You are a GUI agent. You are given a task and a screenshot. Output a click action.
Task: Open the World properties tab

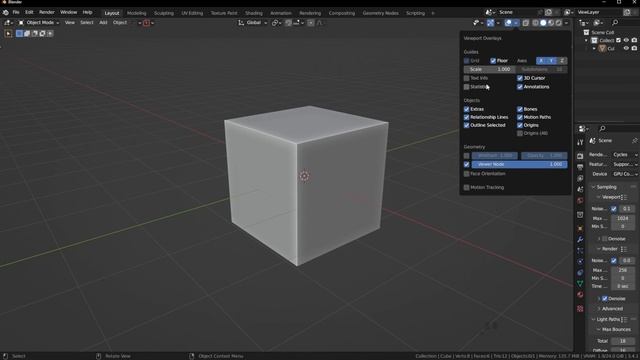(580, 200)
